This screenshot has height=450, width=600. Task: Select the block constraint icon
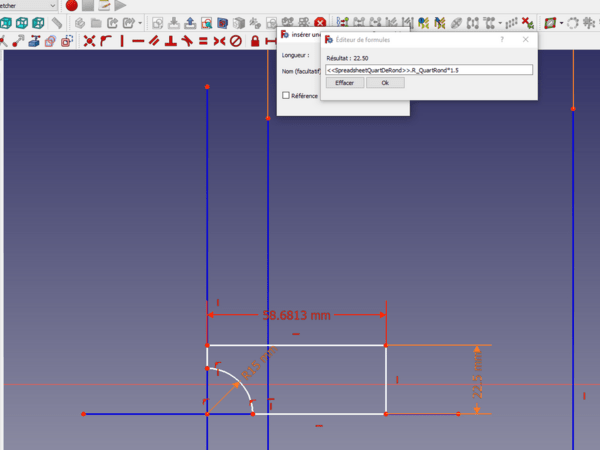236,41
